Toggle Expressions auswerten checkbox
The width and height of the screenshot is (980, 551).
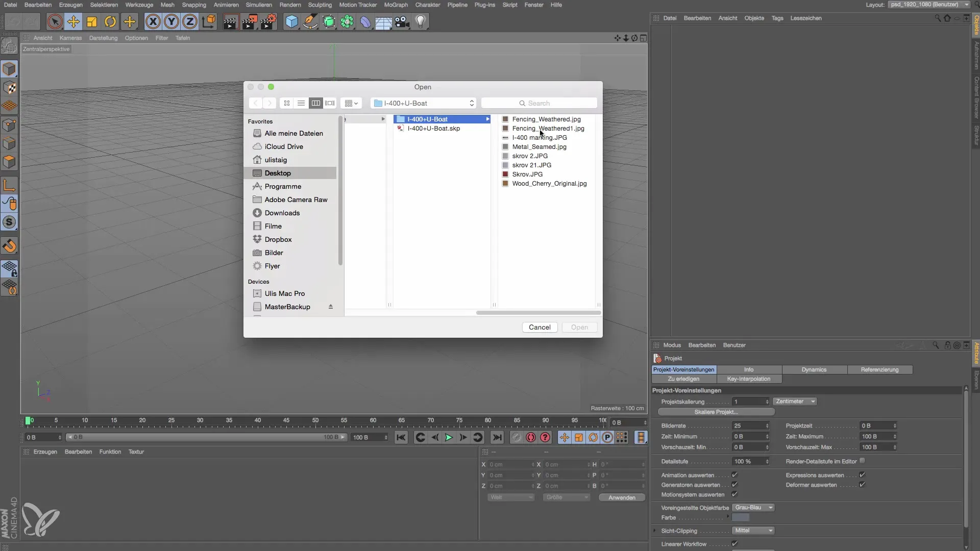point(862,475)
